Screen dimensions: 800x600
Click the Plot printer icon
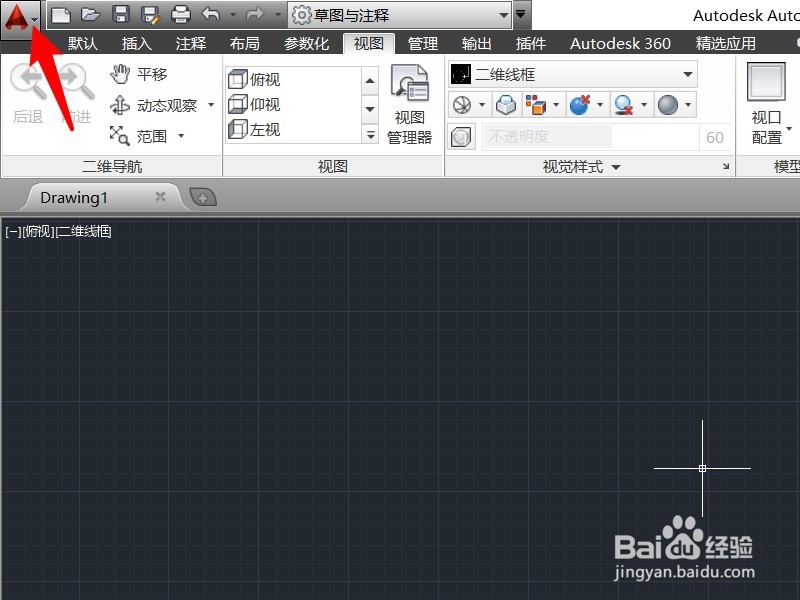(x=180, y=13)
